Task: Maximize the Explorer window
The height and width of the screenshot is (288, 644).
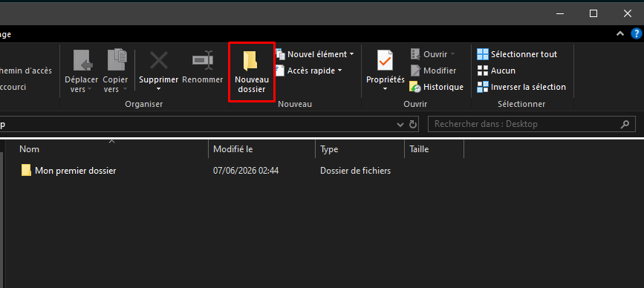Action: (593, 13)
